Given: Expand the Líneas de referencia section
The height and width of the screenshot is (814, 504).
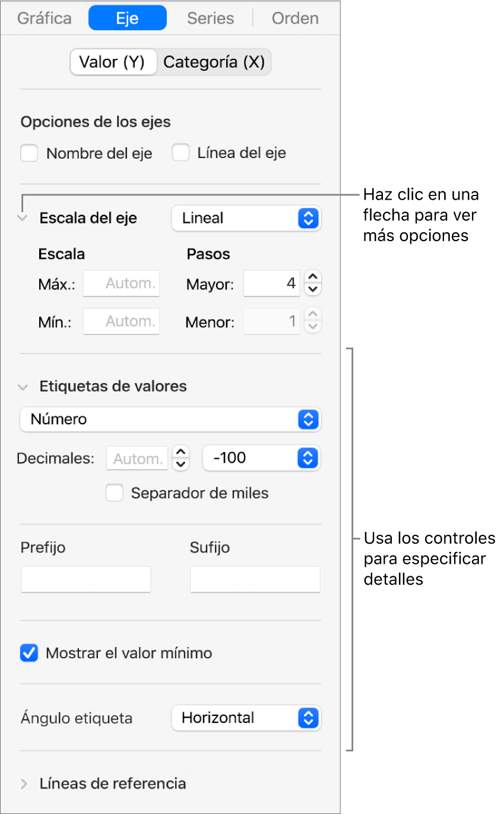Looking at the screenshot, I should [x=24, y=784].
